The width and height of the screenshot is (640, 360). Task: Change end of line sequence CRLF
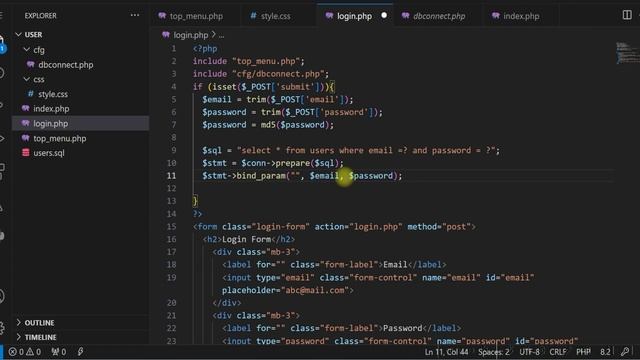point(558,352)
